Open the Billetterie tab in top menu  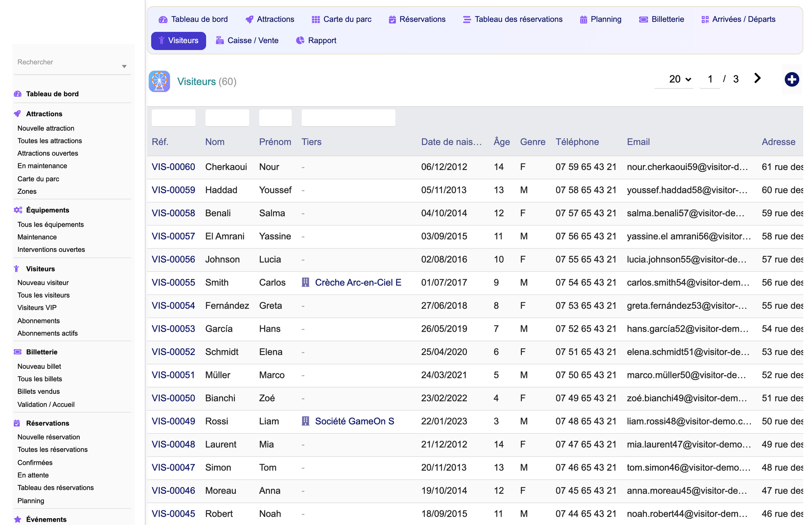click(x=661, y=19)
